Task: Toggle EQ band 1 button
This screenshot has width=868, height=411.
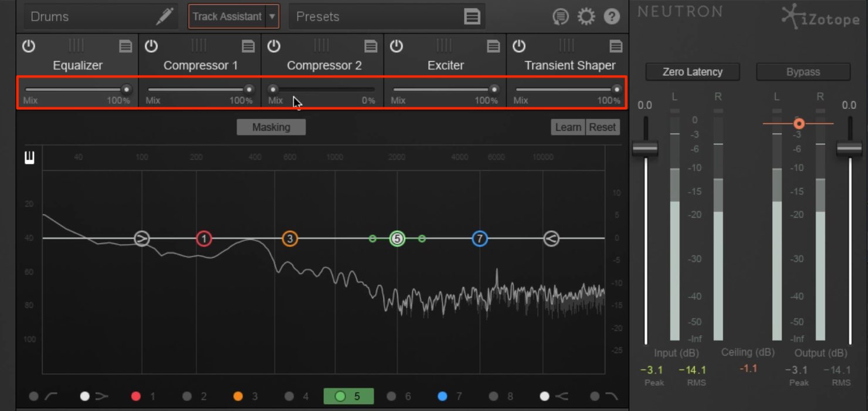Action: pyautogui.click(x=144, y=396)
